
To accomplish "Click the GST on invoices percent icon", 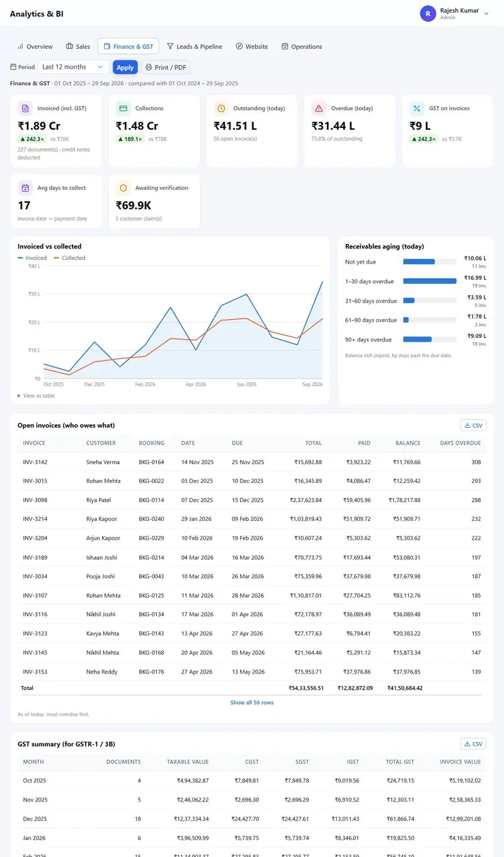I will click(416, 108).
